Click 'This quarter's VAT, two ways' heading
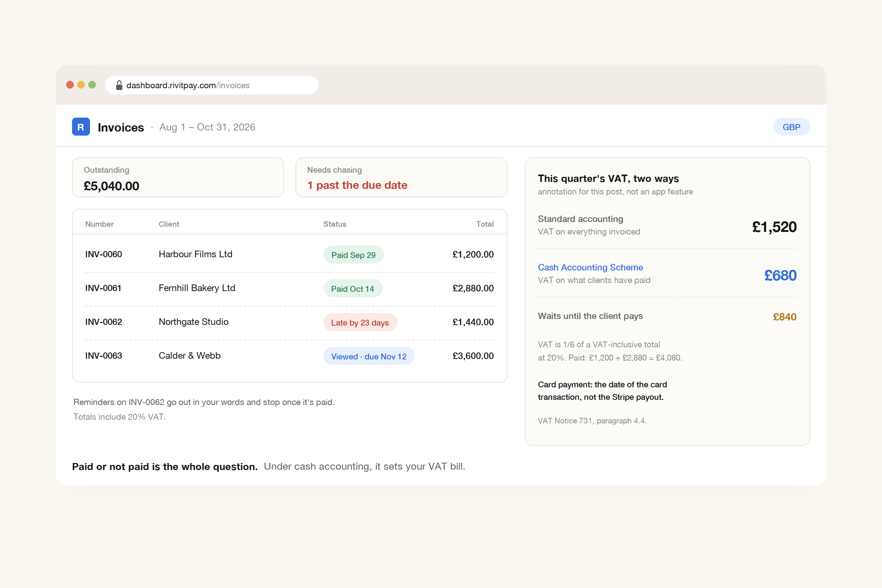 click(608, 179)
